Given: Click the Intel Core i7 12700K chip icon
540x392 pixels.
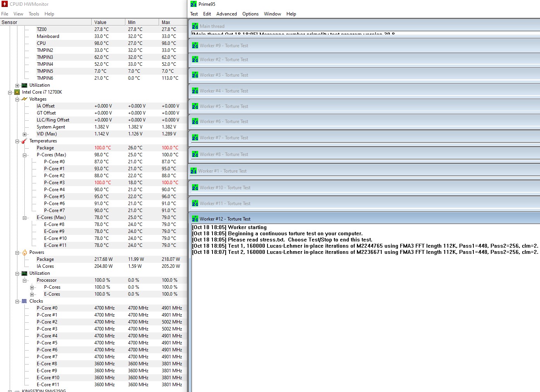Looking at the screenshot, I should click(x=17, y=92).
